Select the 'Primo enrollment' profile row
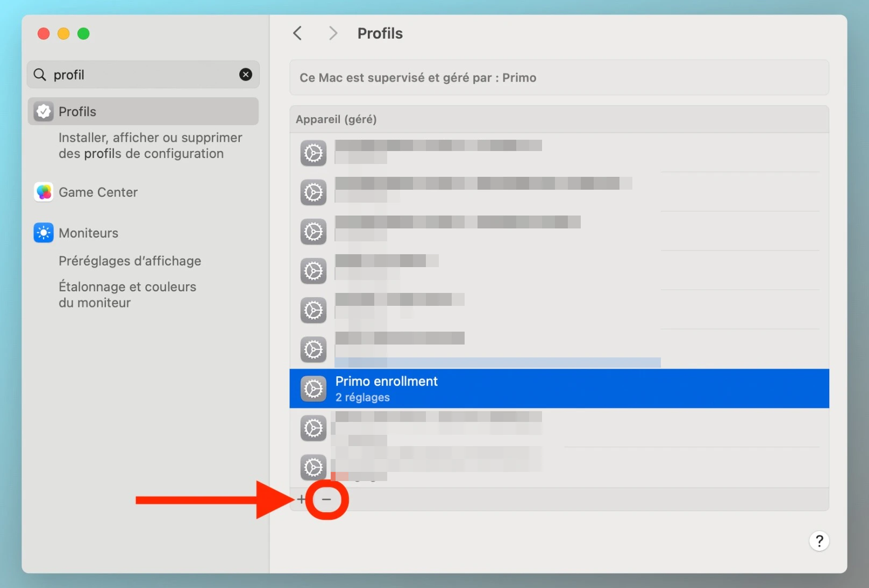 (x=484, y=389)
